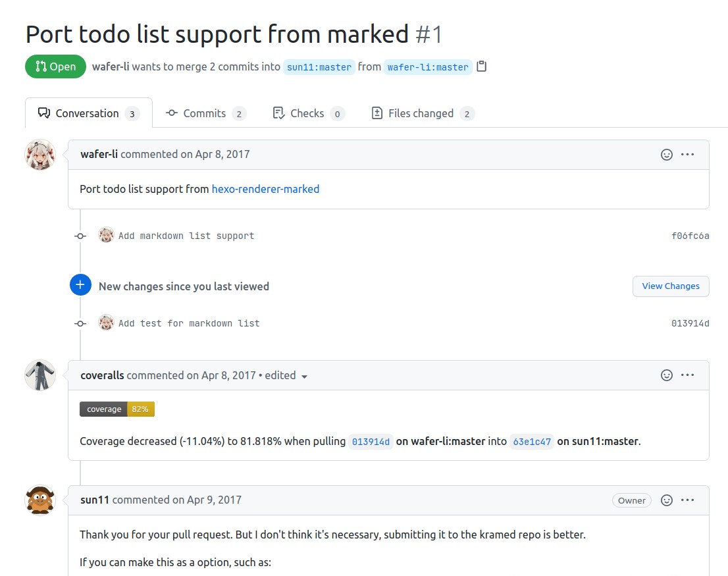Expand the edited history dropdown
The image size is (728, 576).
(304, 377)
